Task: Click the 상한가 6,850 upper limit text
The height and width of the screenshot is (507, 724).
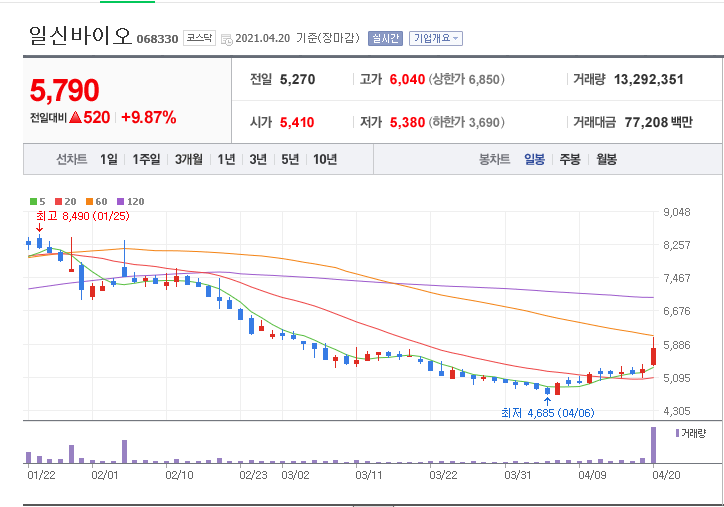Action: click(x=466, y=79)
